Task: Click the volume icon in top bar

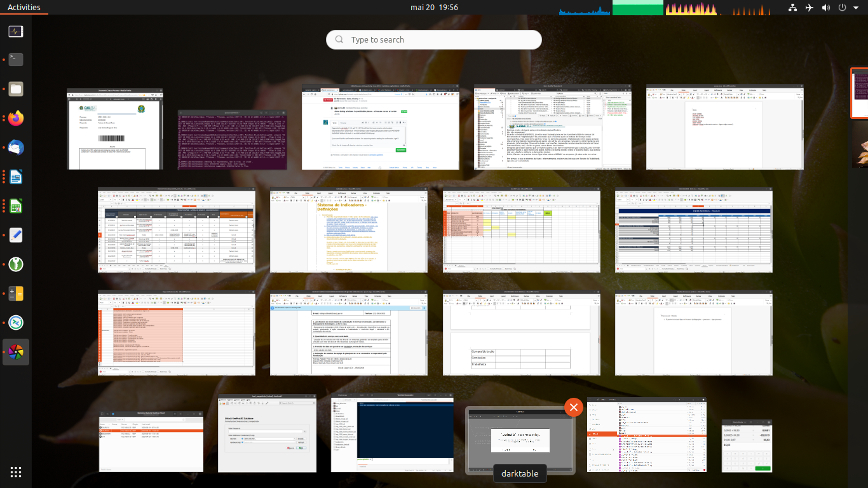Action: pyautogui.click(x=825, y=8)
